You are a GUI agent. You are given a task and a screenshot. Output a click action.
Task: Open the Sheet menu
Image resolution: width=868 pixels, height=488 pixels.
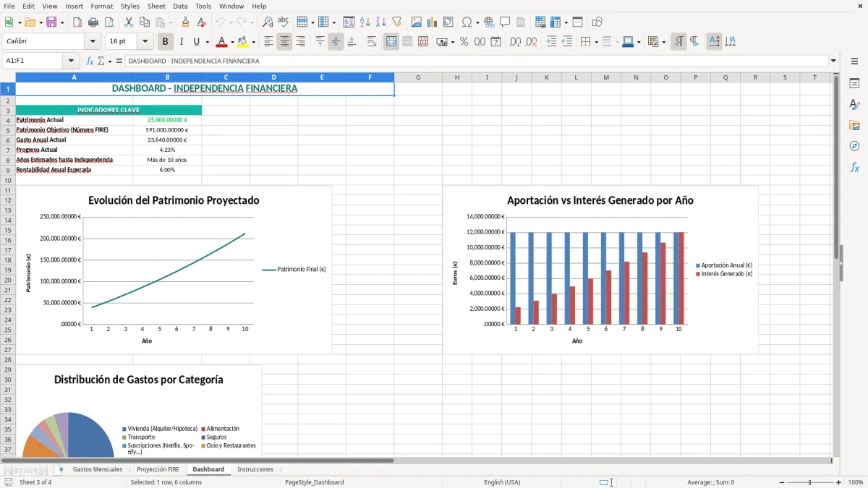tap(156, 6)
